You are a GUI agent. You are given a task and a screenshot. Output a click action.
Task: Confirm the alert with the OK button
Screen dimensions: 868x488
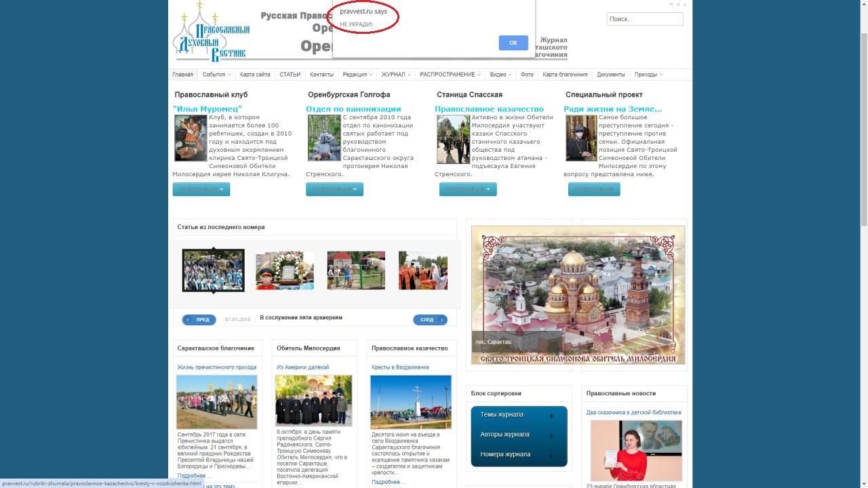(x=513, y=43)
